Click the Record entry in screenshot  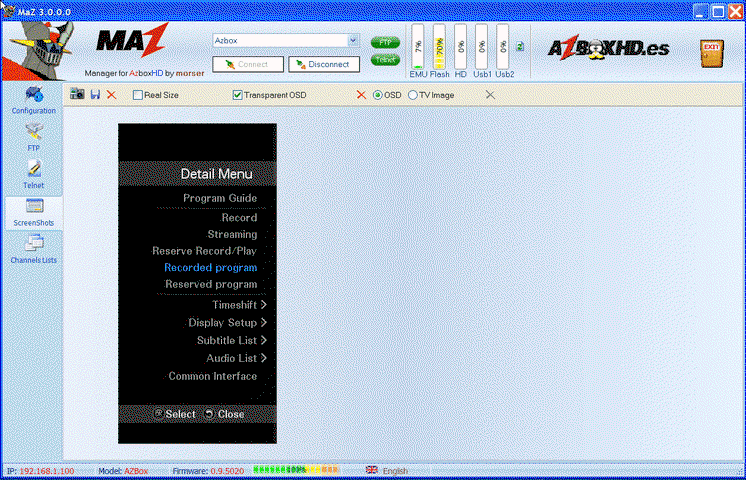(239, 217)
